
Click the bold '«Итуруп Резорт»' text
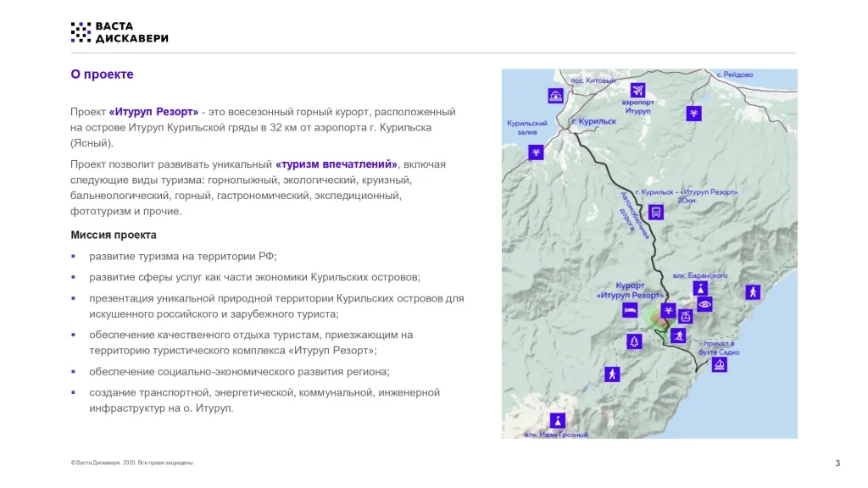[x=153, y=112]
